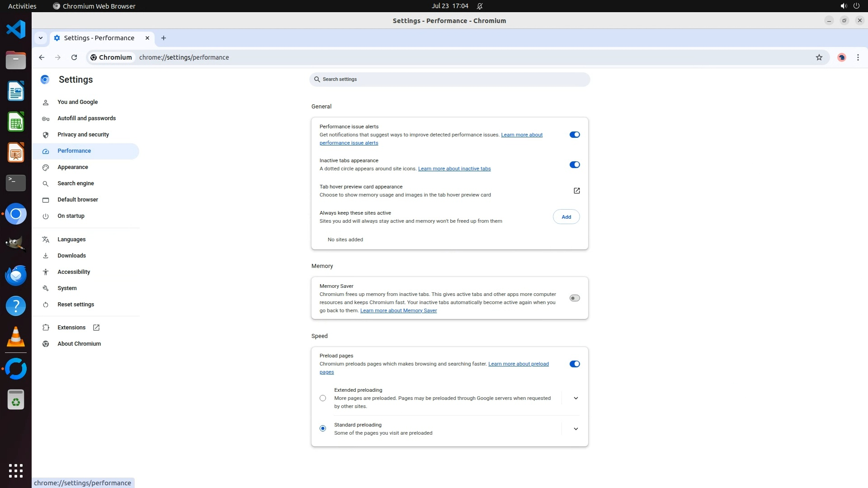Go to Privacy and security section
Viewport: 868px width, 488px height.
(83, 135)
